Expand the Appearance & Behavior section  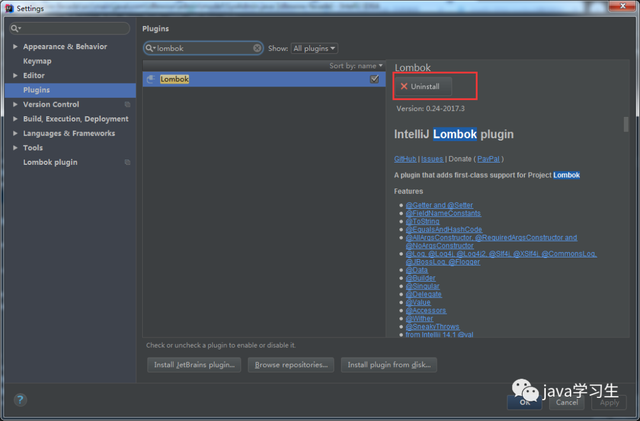(15, 47)
